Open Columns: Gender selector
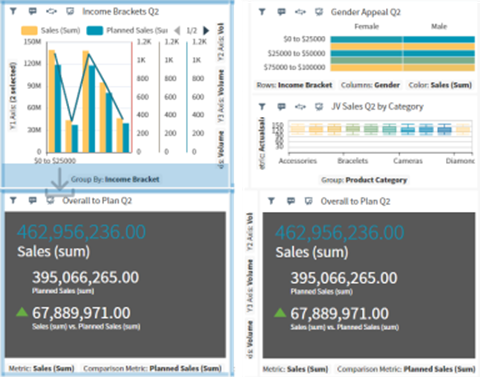The width and height of the screenshot is (480, 377). coord(370,85)
